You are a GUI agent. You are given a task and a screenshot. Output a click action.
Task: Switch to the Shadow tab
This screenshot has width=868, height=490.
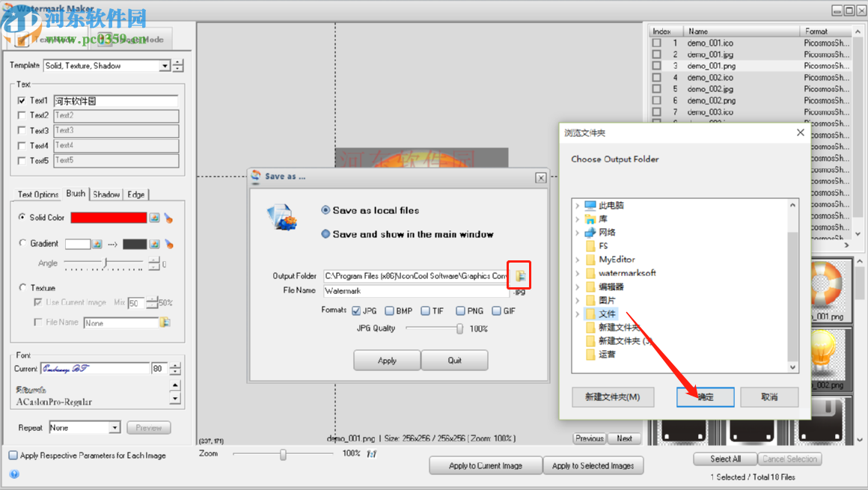106,195
